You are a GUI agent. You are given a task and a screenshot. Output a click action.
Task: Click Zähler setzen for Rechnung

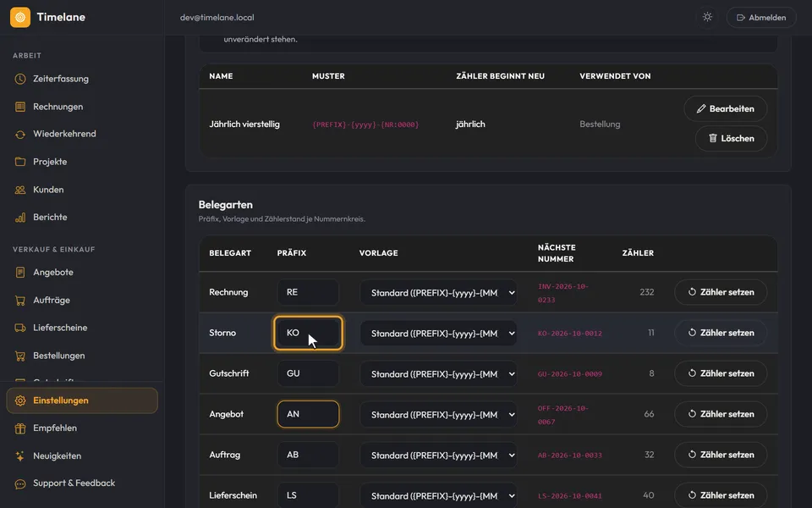click(721, 292)
